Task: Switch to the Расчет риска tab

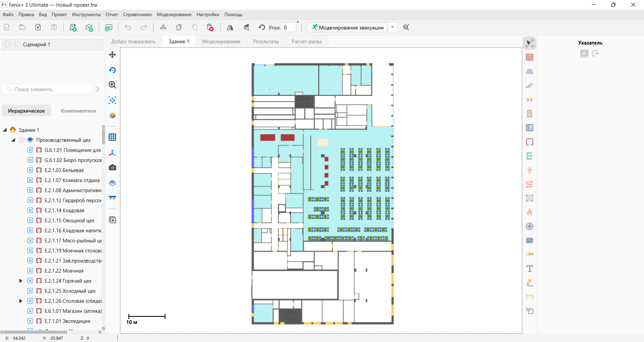Action: coord(306,42)
